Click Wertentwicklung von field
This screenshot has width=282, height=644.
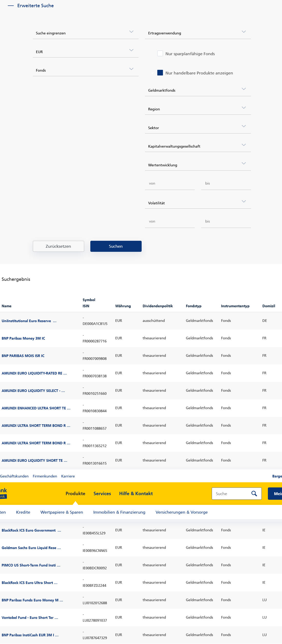170,184
